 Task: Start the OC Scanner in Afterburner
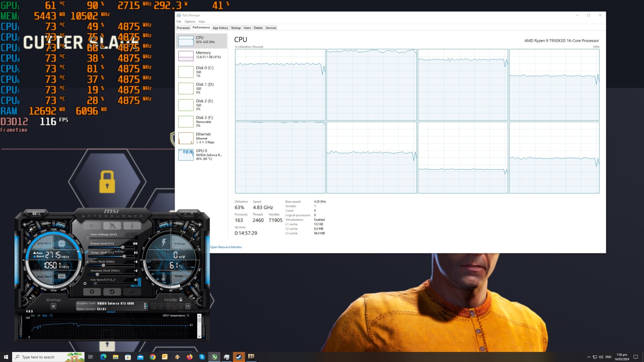[x=36, y=214]
